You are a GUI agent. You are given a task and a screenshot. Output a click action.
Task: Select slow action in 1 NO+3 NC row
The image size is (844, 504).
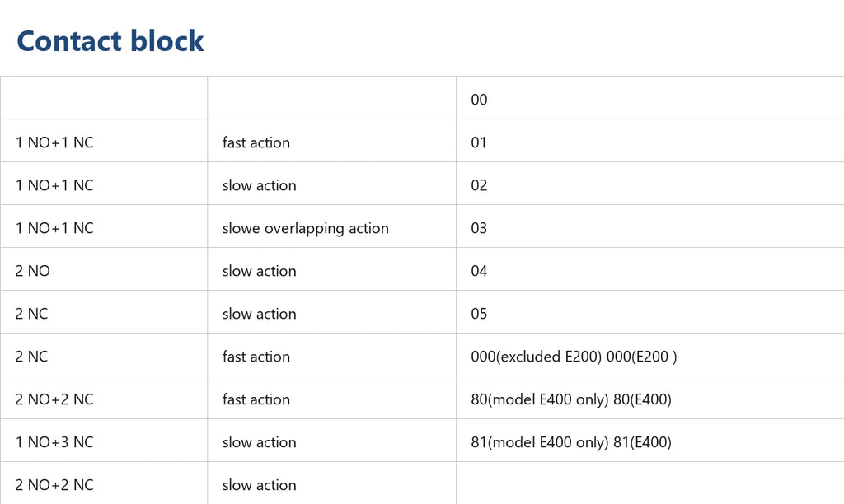pos(331,441)
